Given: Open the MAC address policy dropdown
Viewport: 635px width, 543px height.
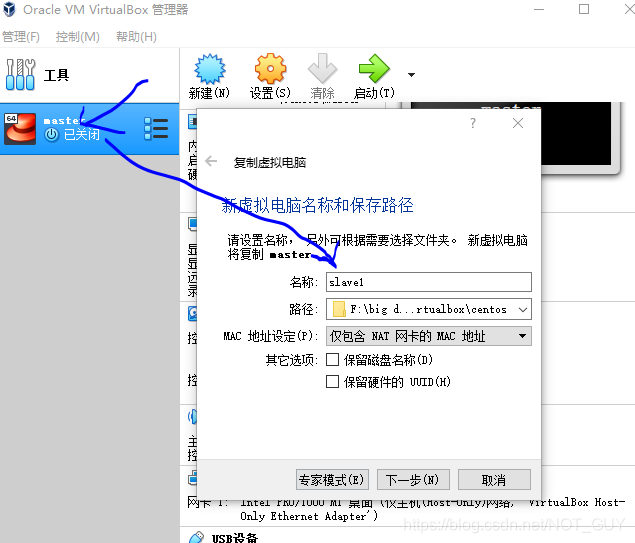Looking at the screenshot, I should [428, 336].
